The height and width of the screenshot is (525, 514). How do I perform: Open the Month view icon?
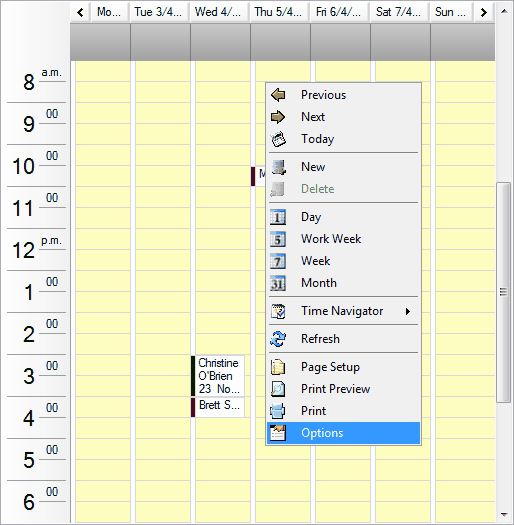click(x=278, y=283)
